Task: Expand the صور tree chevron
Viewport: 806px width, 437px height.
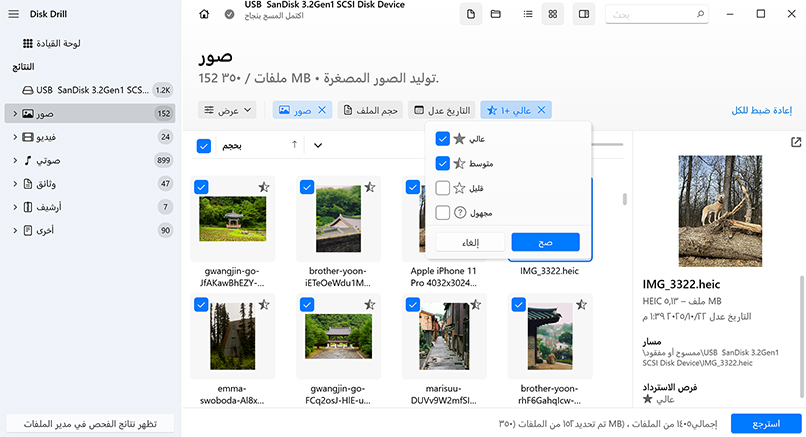Action: tap(15, 114)
